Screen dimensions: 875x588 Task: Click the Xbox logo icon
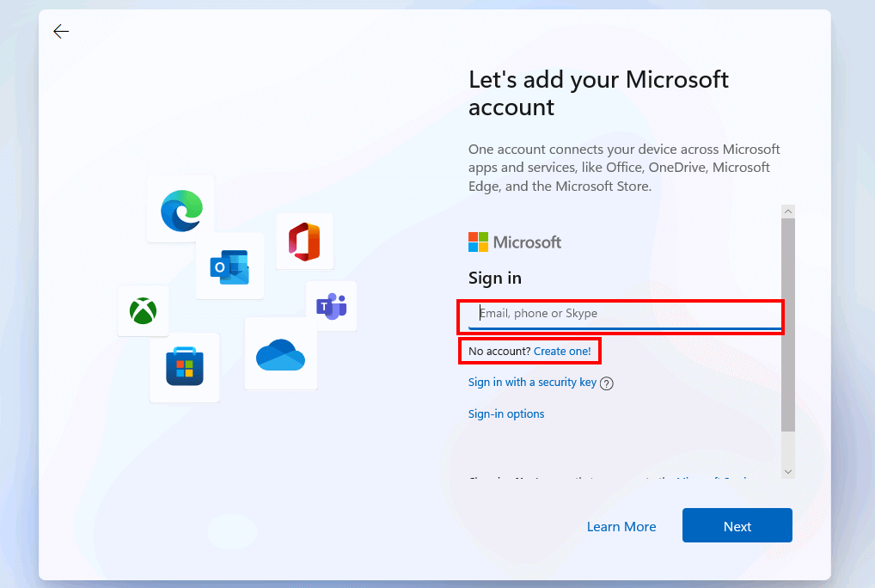[x=143, y=310]
